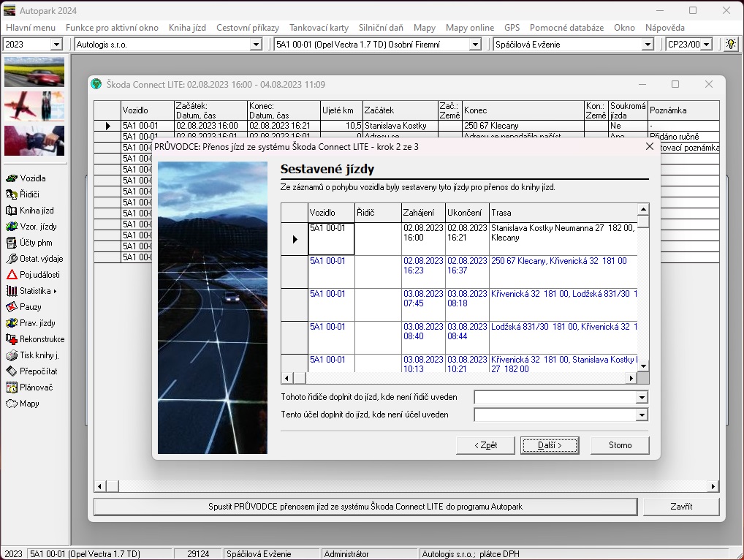The image size is (744, 560).
Task: Open the Autologis s.r.o. company dropdown
Action: pyautogui.click(x=256, y=45)
